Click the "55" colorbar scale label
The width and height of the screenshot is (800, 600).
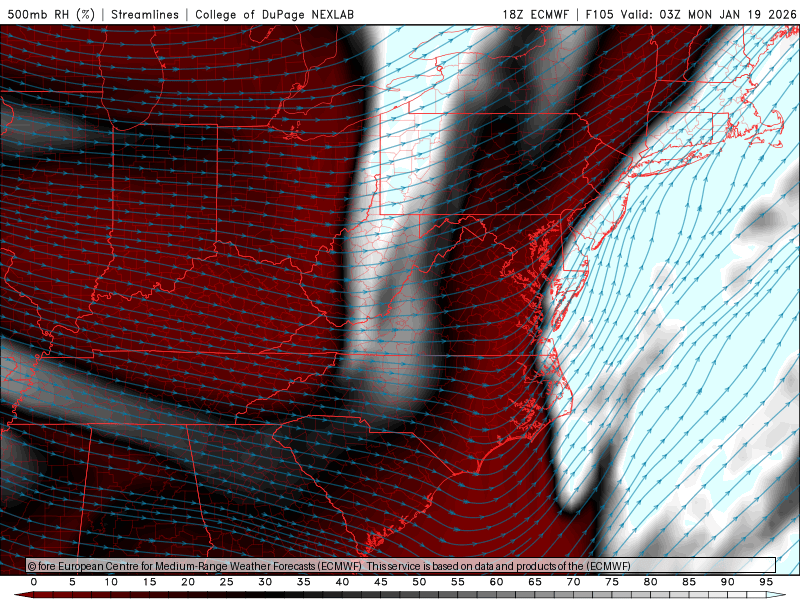point(458,582)
